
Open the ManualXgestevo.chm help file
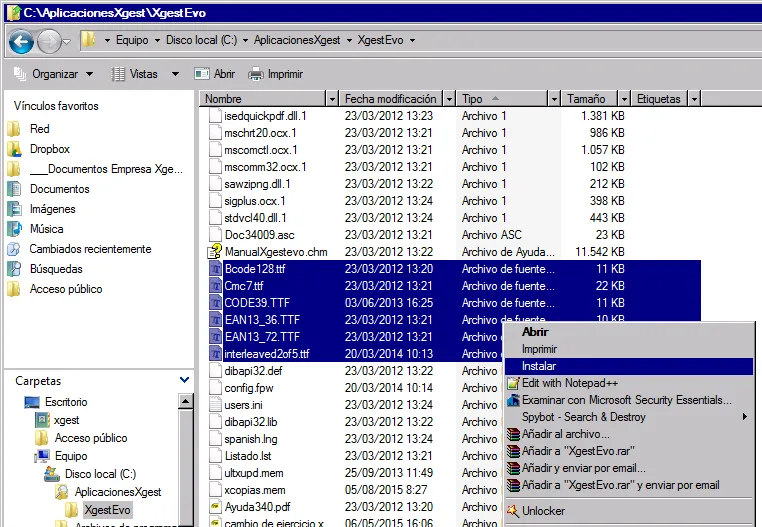point(275,252)
